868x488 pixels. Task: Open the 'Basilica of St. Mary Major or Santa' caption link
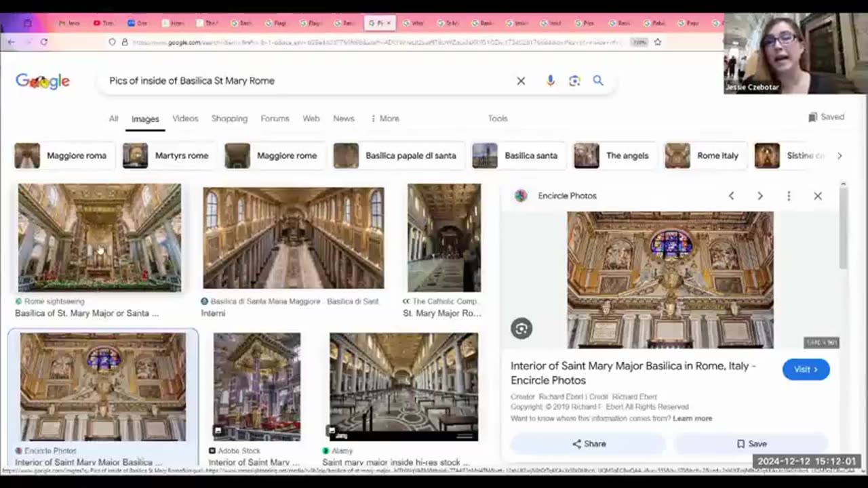pos(87,313)
